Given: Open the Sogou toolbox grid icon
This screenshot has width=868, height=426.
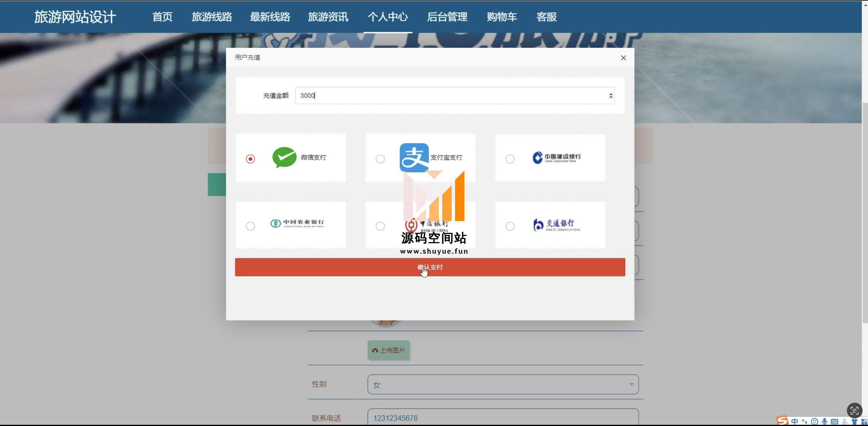Looking at the screenshot, I should click(x=864, y=421).
